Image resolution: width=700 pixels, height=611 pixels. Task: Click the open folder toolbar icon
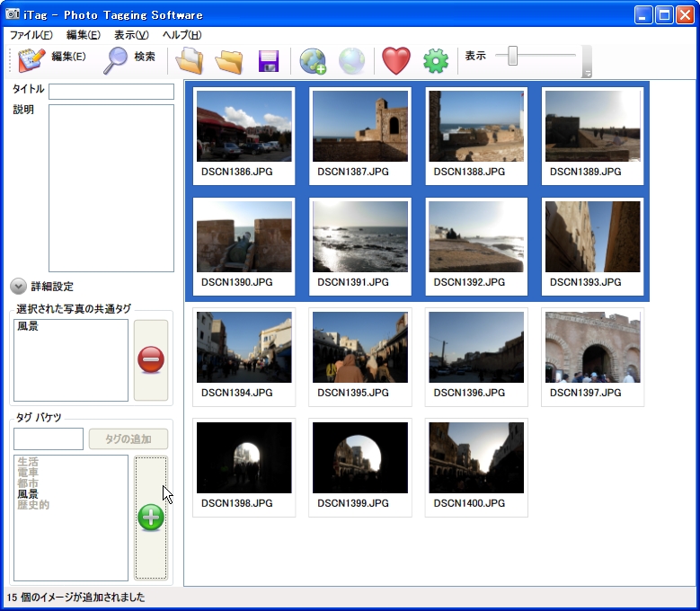tap(229, 61)
